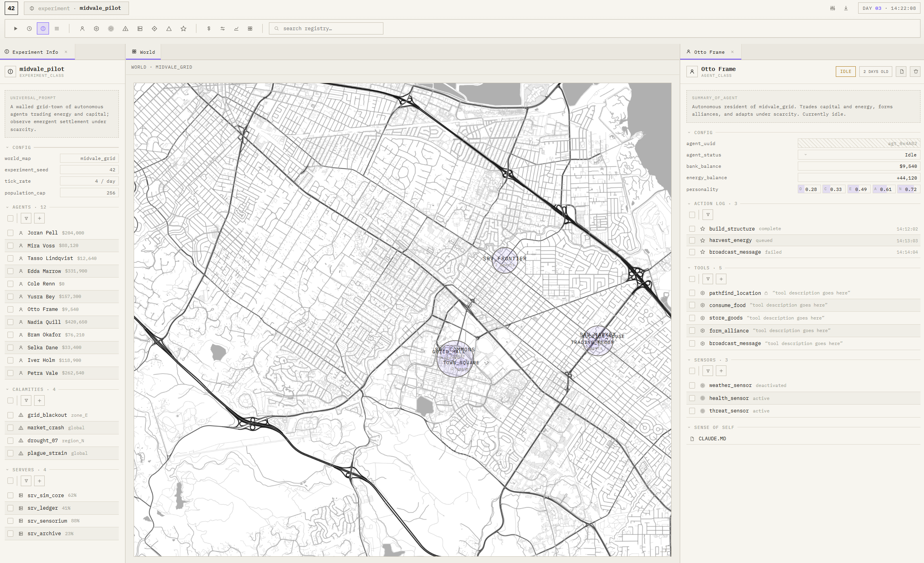The width and height of the screenshot is (924, 563).
Task: Check the form_alliance tool checkbox
Action: (692, 331)
